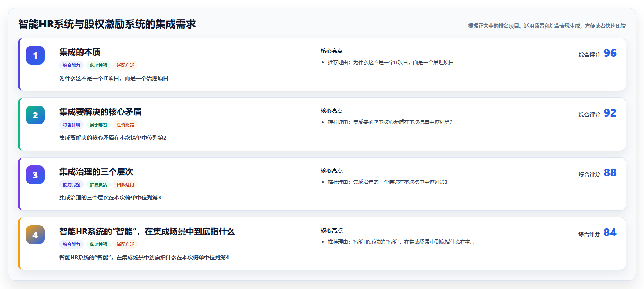The height and width of the screenshot is (289, 644).
Task: Click 综合评分 label beside score 88
Action: coord(589,174)
